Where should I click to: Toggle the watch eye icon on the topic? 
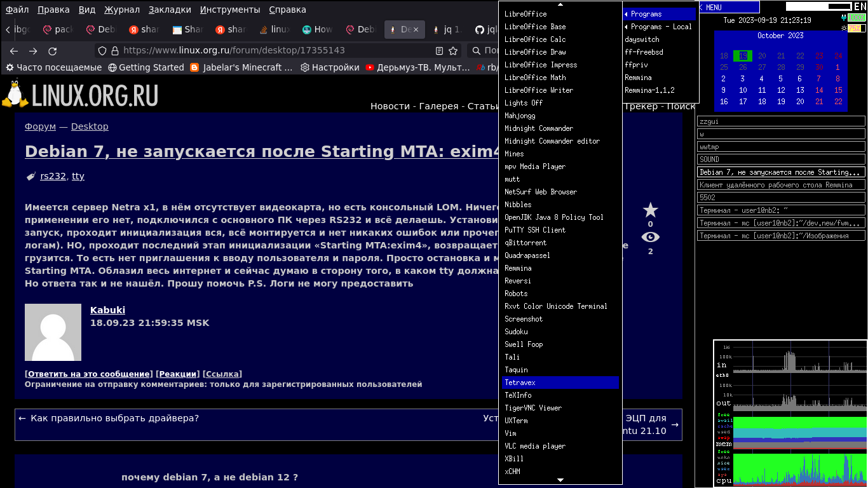[x=650, y=237]
